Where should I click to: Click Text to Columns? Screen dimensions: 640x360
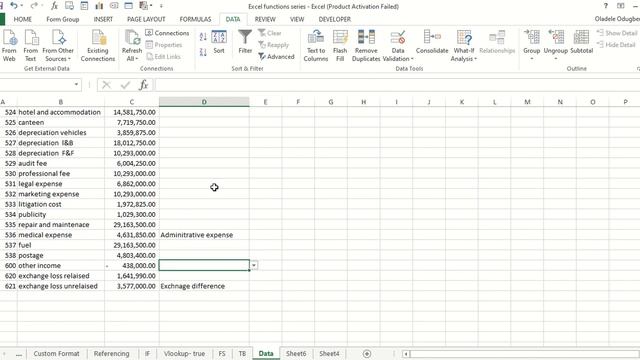coord(316,46)
